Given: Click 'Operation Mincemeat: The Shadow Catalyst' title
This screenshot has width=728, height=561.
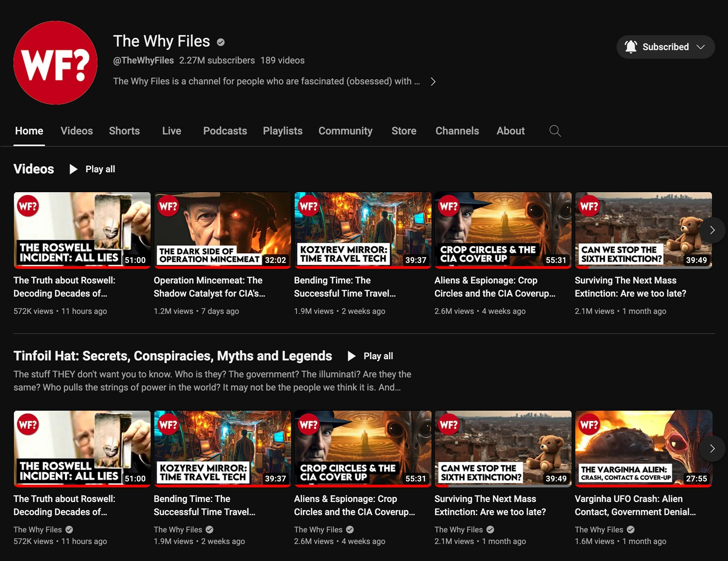Looking at the screenshot, I should (209, 287).
